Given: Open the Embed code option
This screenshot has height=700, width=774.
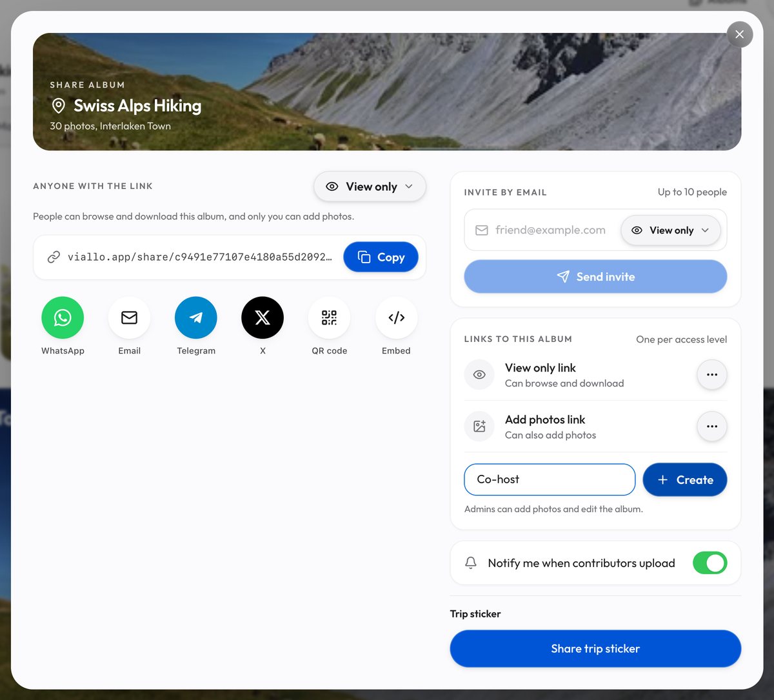Looking at the screenshot, I should click(396, 317).
